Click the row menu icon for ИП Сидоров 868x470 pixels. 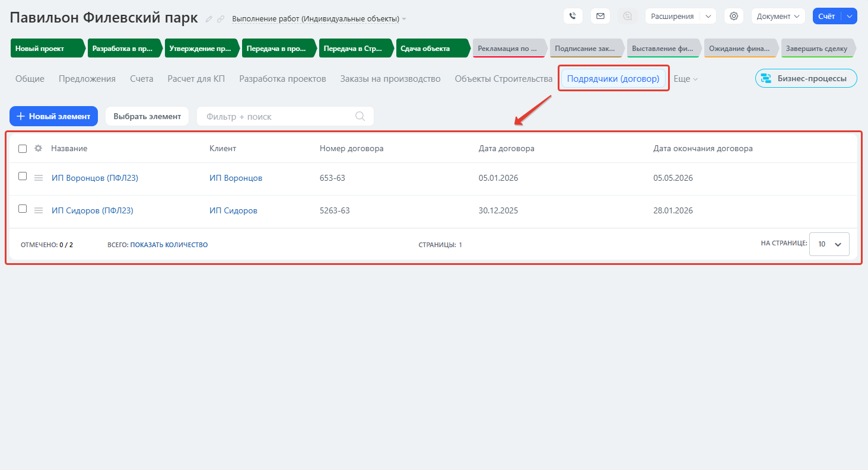tap(39, 210)
